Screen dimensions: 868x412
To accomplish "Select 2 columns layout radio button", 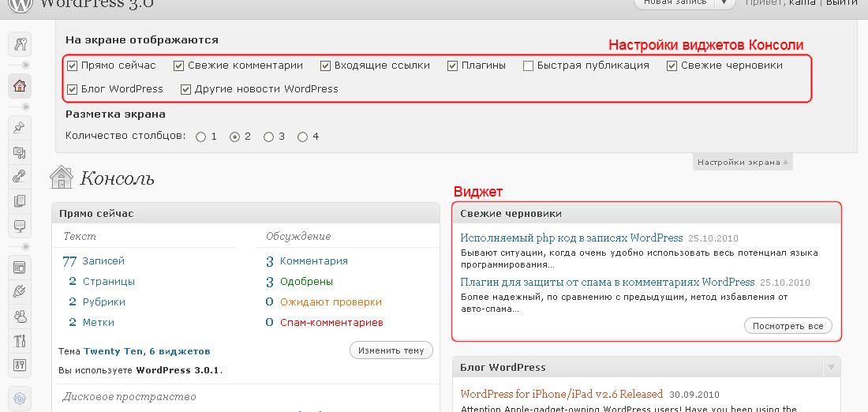I will pos(234,137).
